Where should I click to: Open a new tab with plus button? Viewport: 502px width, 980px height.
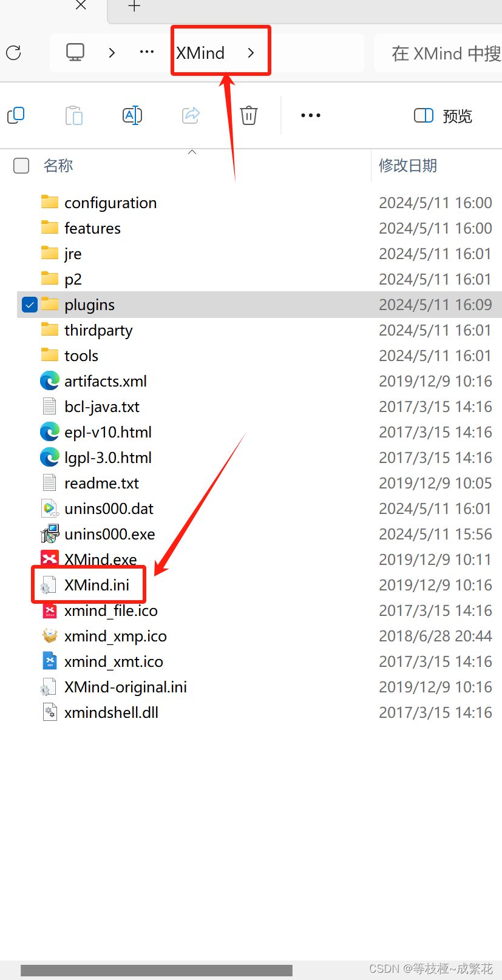135,7
